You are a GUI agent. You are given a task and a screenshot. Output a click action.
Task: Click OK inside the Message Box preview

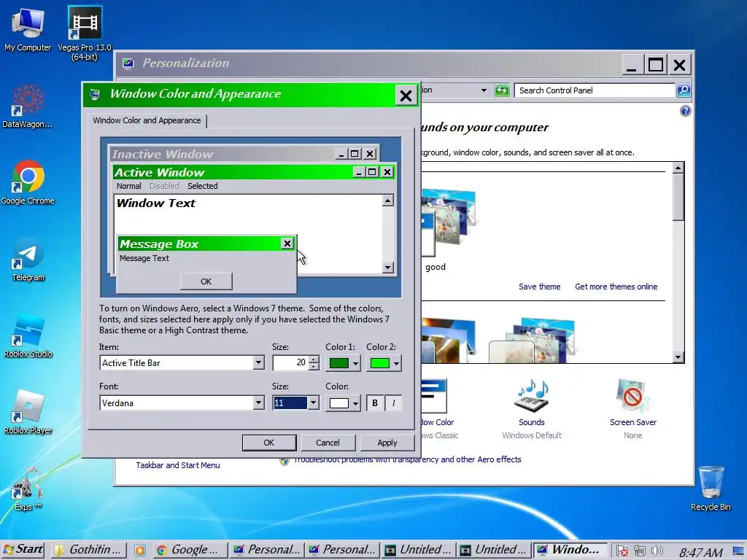click(x=206, y=281)
